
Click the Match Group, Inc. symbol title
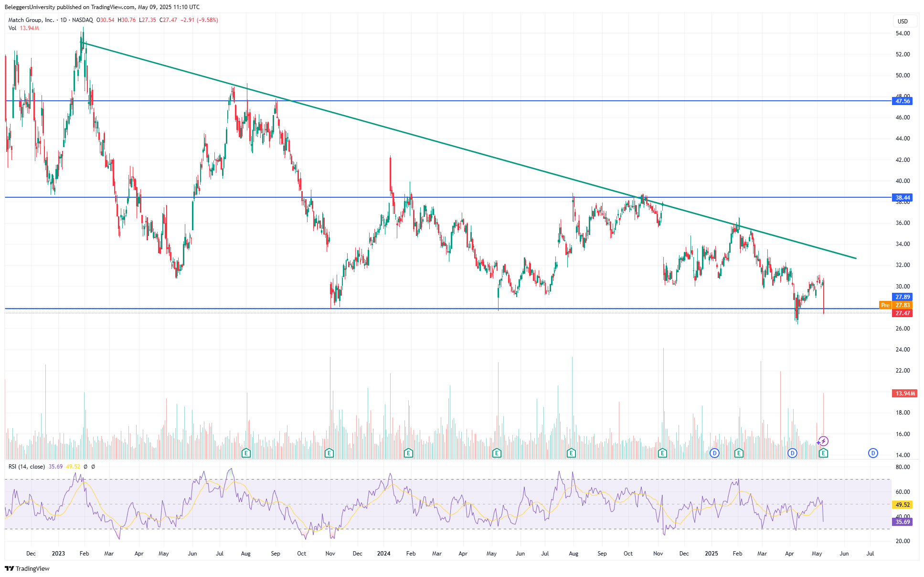pyautogui.click(x=31, y=20)
